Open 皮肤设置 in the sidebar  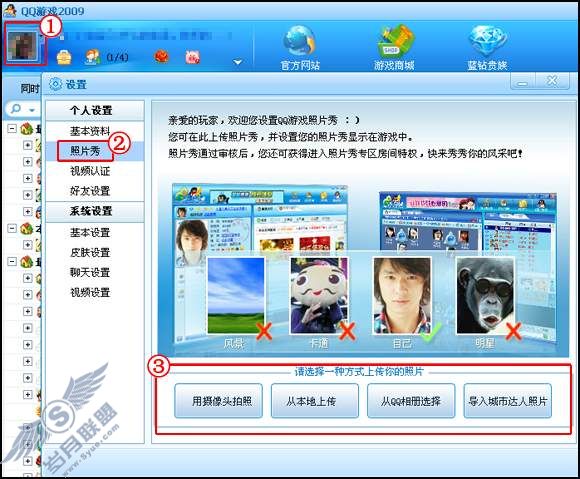pos(90,253)
